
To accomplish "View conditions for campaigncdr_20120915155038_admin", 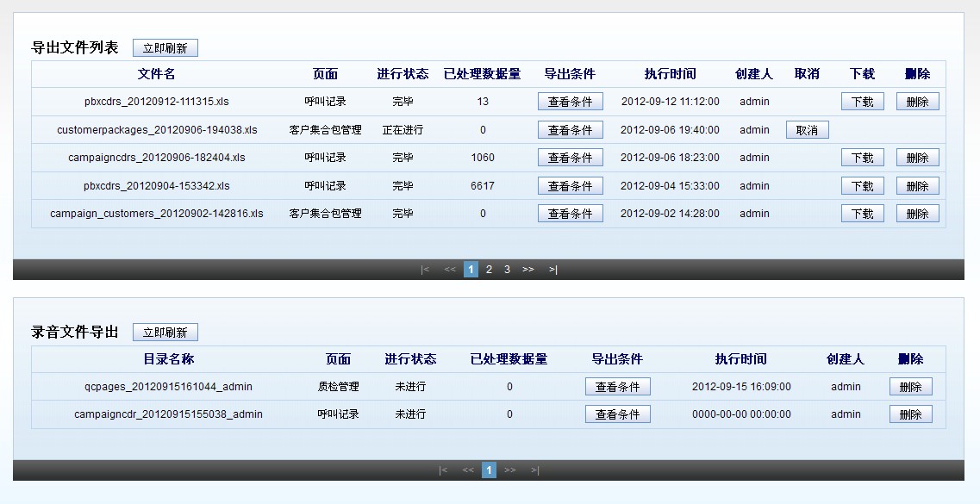I will click(617, 414).
